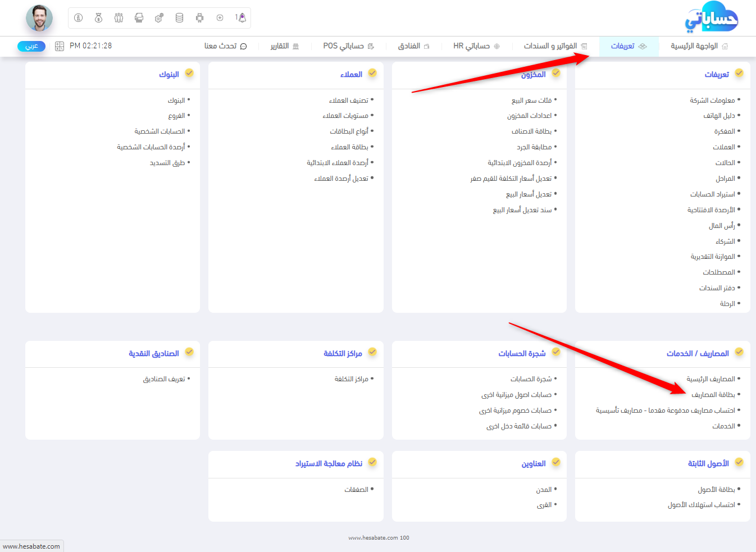Image resolution: width=756 pixels, height=552 pixels.
Task: Open the notifications bell icon
Action: click(241, 18)
